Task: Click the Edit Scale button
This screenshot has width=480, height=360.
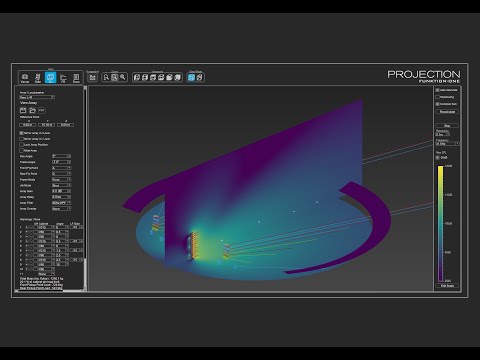Action: pos(447,286)
